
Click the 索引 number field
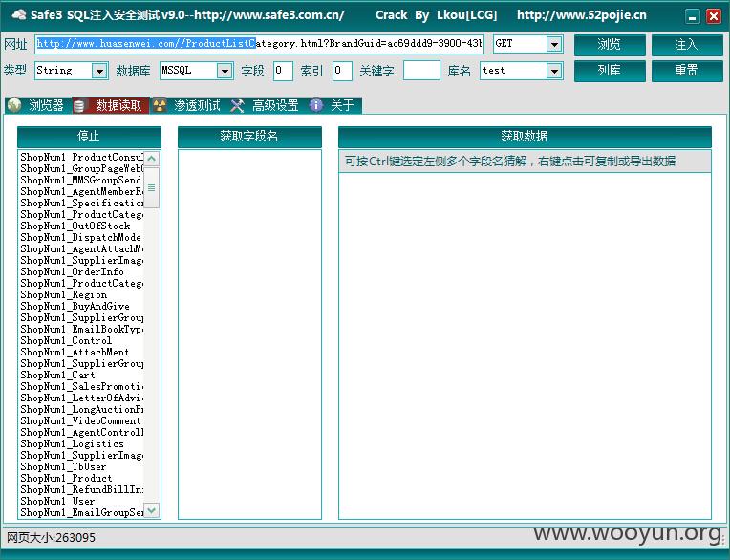click(342, 71)
